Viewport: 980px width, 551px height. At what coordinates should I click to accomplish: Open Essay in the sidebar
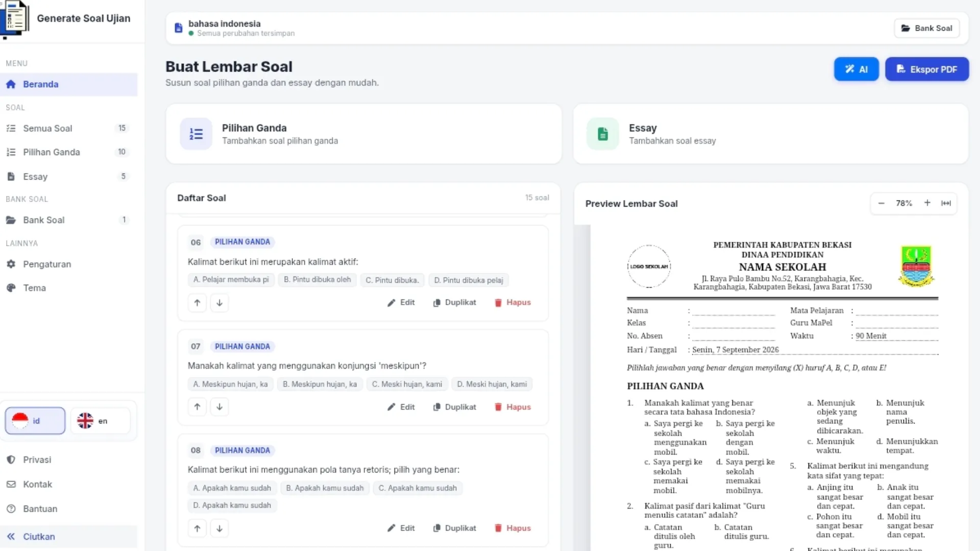pyautogui.click(x=69, y=177)
